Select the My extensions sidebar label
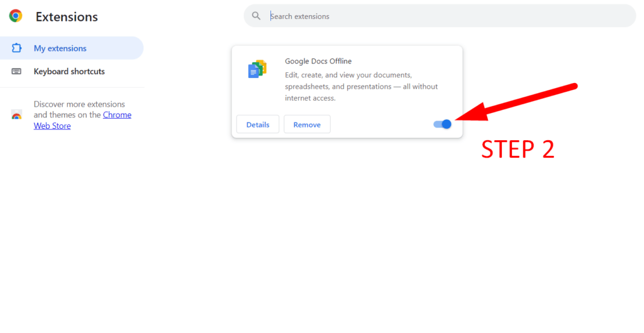The width and height of the screenshot is (644, 333). 60,48
